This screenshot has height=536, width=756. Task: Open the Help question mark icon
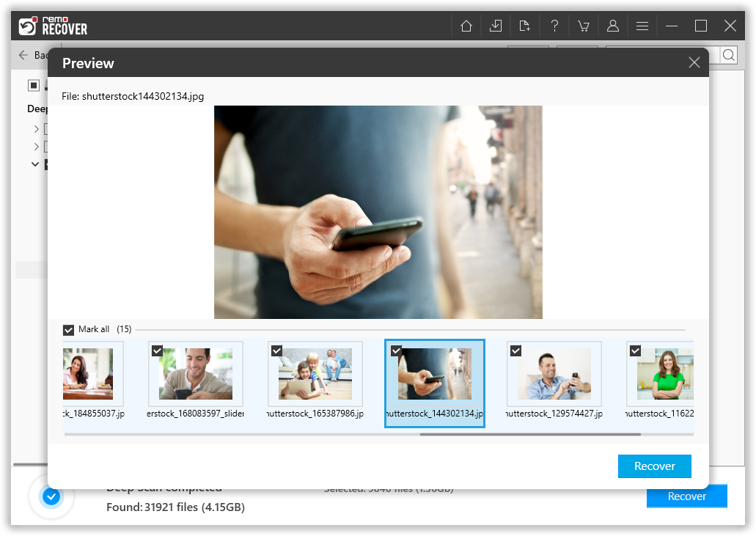554,26
